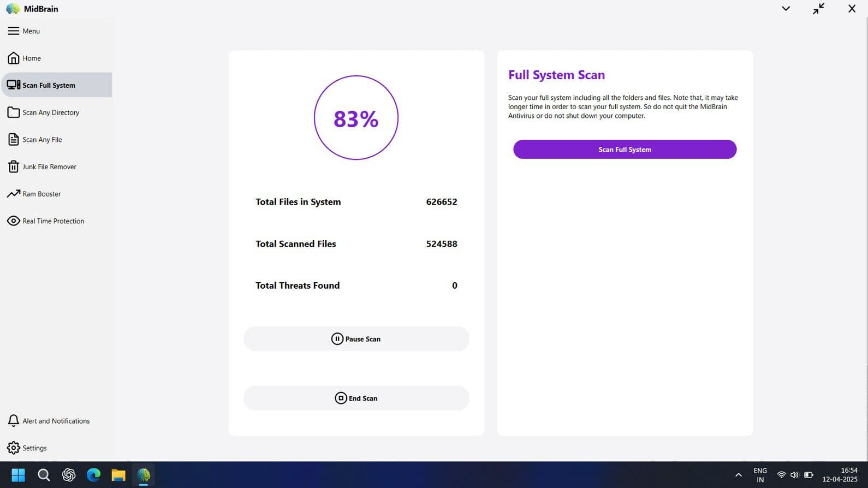
Task: Click the ENG IN language indicator
Action: tap(760, 475)
